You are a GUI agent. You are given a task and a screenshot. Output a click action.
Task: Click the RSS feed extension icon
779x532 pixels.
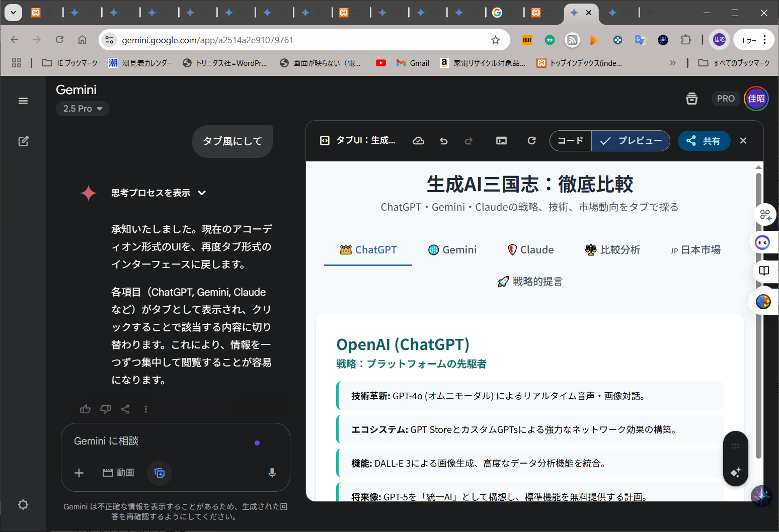572,40
